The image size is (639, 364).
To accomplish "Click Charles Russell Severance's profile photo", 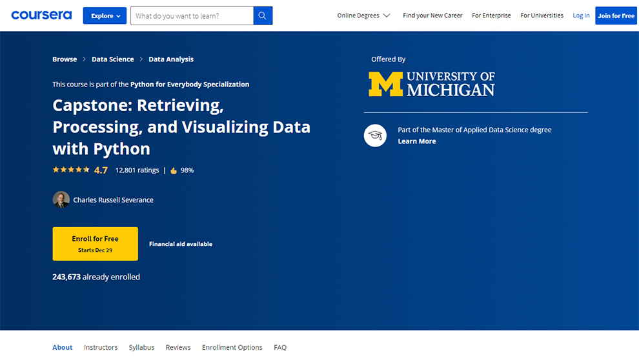I will point(61,199).
